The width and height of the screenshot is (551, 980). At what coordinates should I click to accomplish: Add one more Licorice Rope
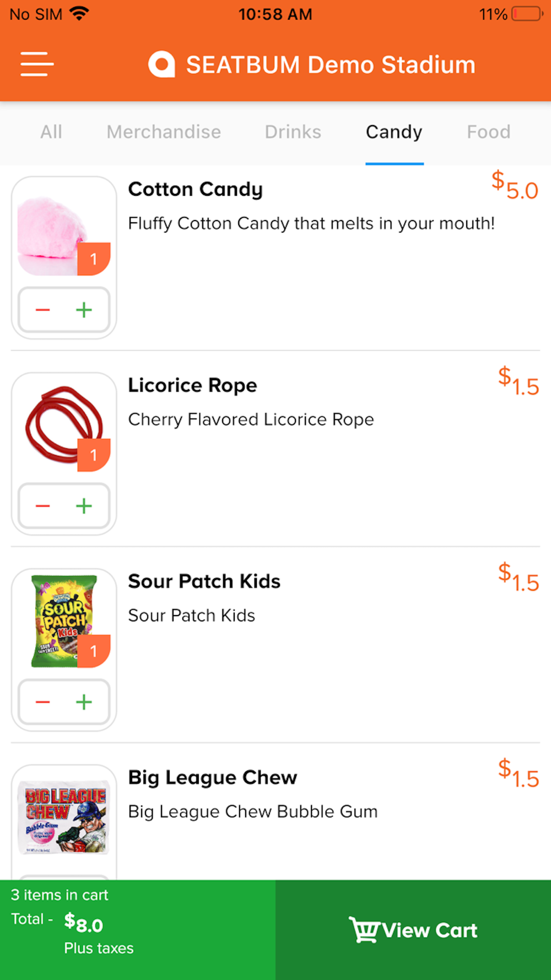(84, 506)
